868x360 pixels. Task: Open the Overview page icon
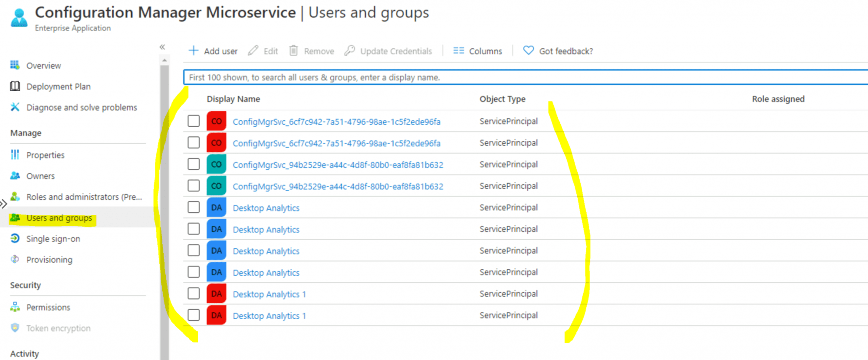[15, 65]
